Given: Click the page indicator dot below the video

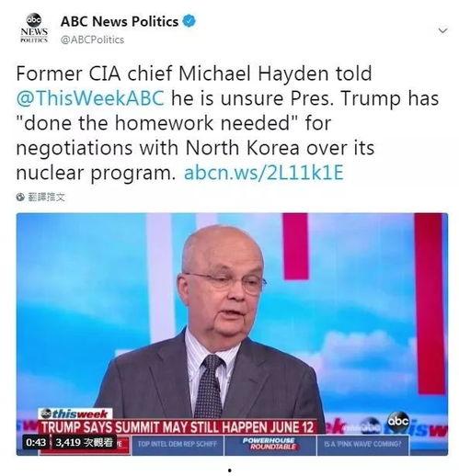Looking at the screenshot, I should tap(229, 470).
